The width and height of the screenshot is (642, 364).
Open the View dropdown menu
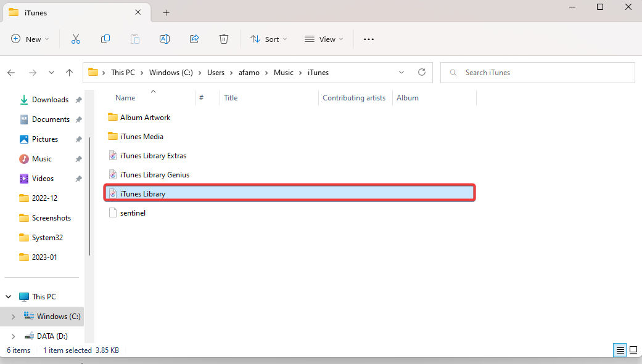click(x=324, y=39)
